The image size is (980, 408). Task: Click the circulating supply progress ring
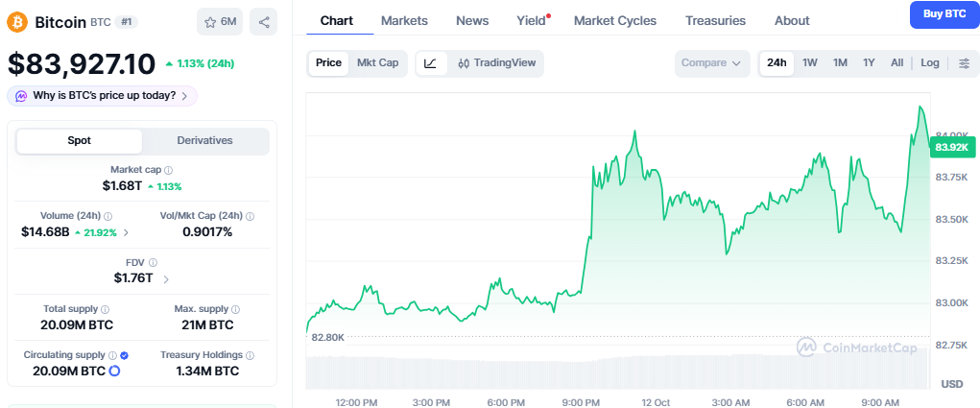click(114, 372)
